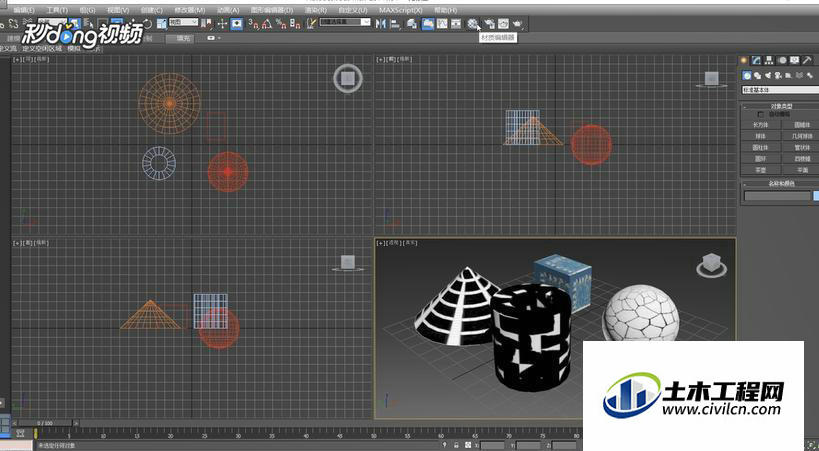Image resolution: width=819 pixels, height=451 pixels.
Task: Collapse the 名称和颜色 rollout
Action: click(780, 183)
